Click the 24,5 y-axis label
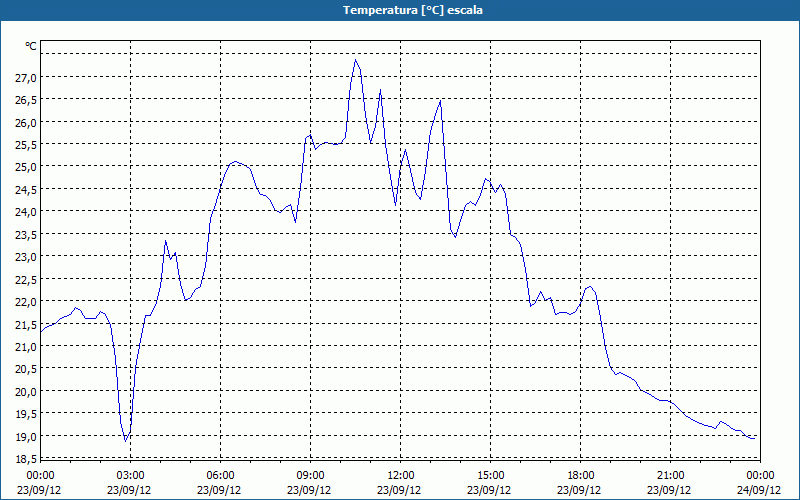Image resolution: width=800 pixels, height=500 pixels. pos(26,189)
